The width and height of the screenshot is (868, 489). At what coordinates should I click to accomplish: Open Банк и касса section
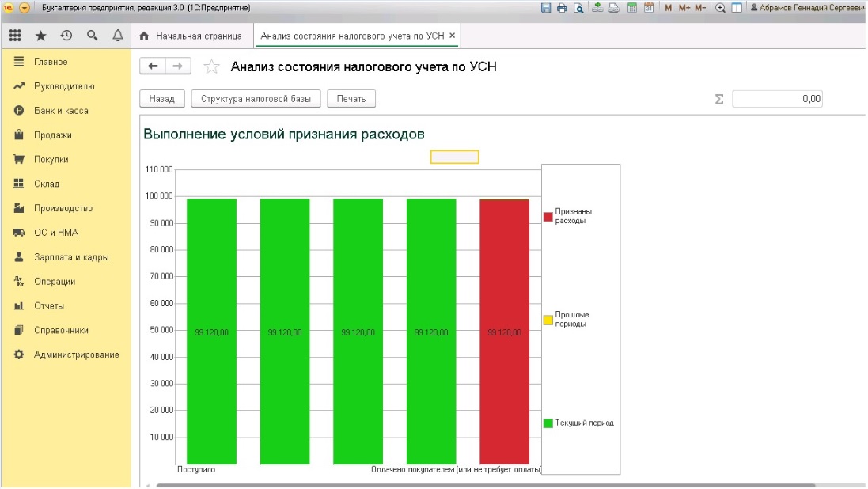coord(66,110)
